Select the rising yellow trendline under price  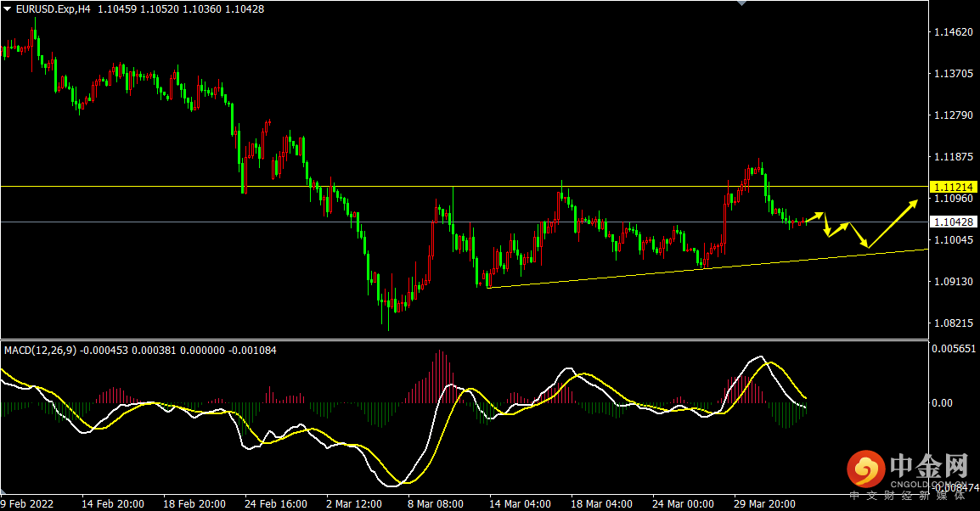707,267
